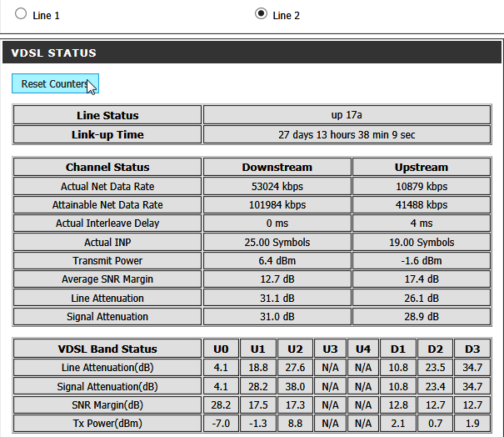Click the D3 band column header
This screenshot has height=437, width=504.
[x=472, y=349]
